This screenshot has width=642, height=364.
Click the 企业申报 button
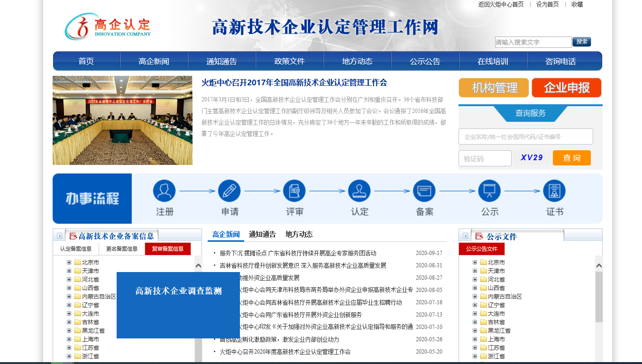coord(567,87)
